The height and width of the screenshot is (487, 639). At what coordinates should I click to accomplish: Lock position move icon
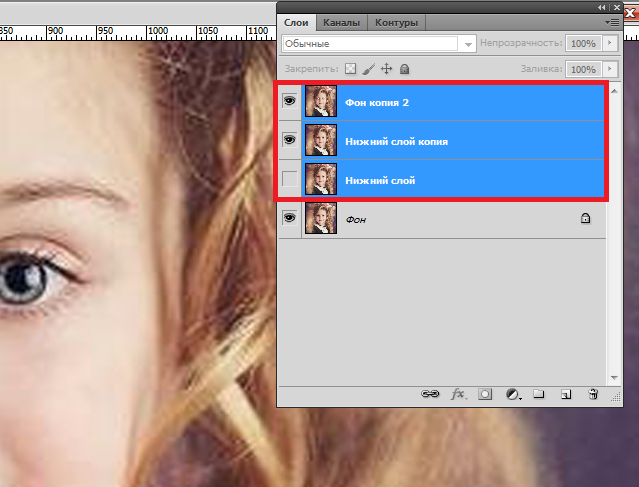386,69
